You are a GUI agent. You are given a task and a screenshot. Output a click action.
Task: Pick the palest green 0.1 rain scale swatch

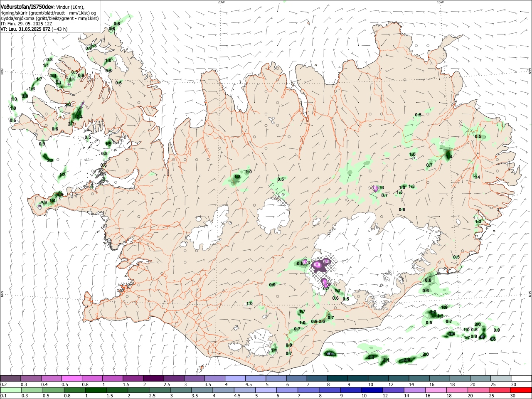10,390
